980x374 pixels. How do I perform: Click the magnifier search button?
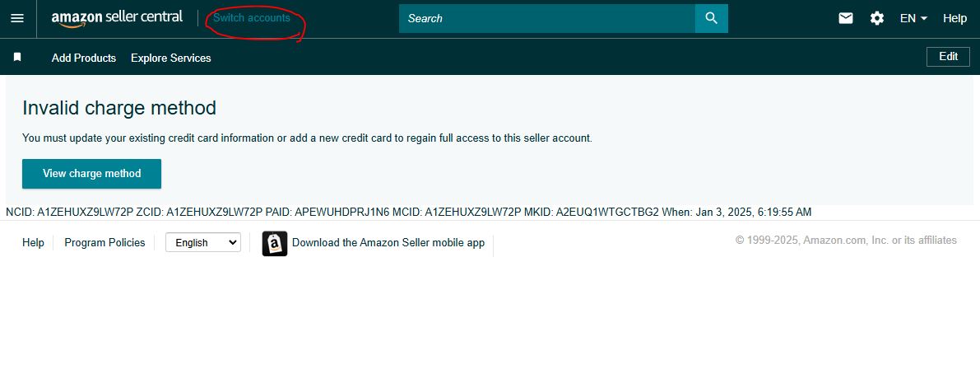[711, 18]
